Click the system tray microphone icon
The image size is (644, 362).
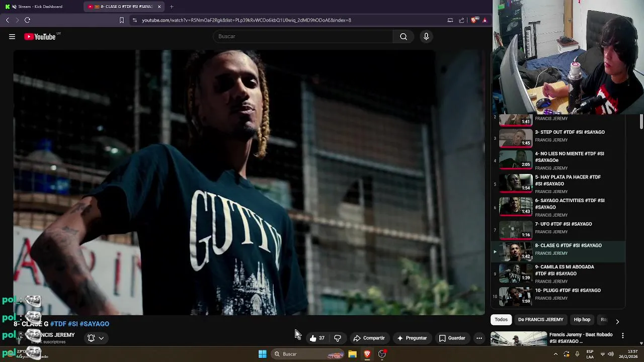coord(577,354)
